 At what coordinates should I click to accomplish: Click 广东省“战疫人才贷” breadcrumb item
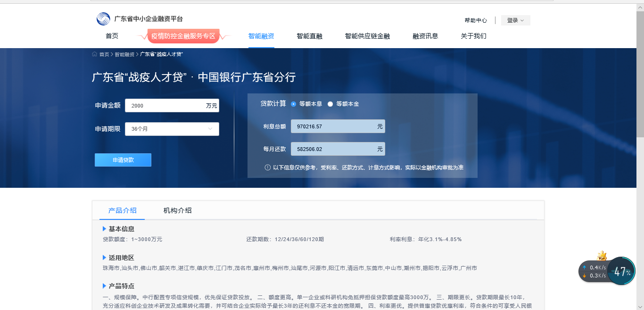point(162,54)
